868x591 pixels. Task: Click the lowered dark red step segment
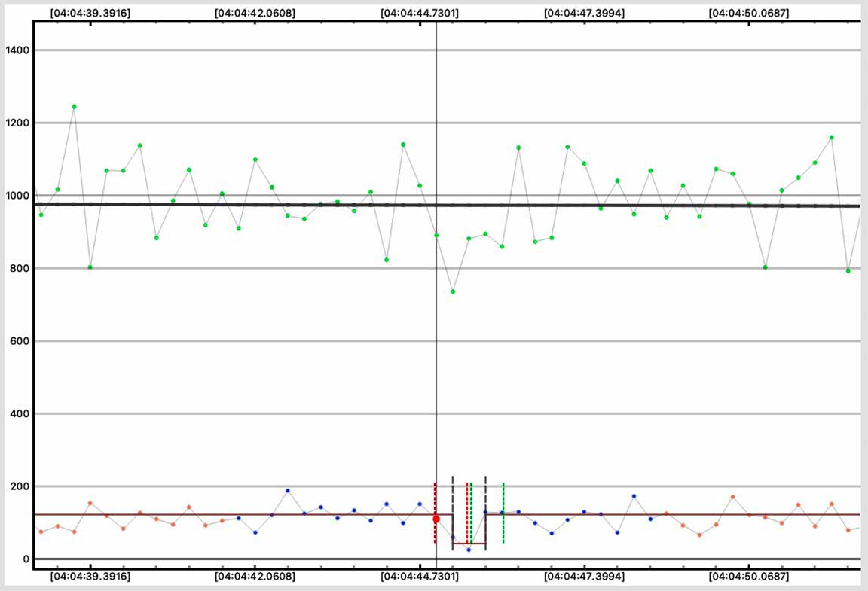[469, 544]
